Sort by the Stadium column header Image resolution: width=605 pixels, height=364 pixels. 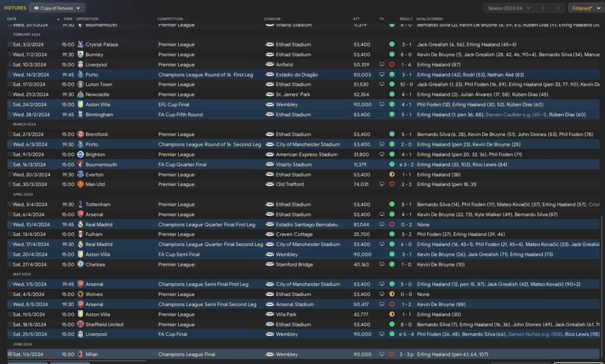(272, 19)
